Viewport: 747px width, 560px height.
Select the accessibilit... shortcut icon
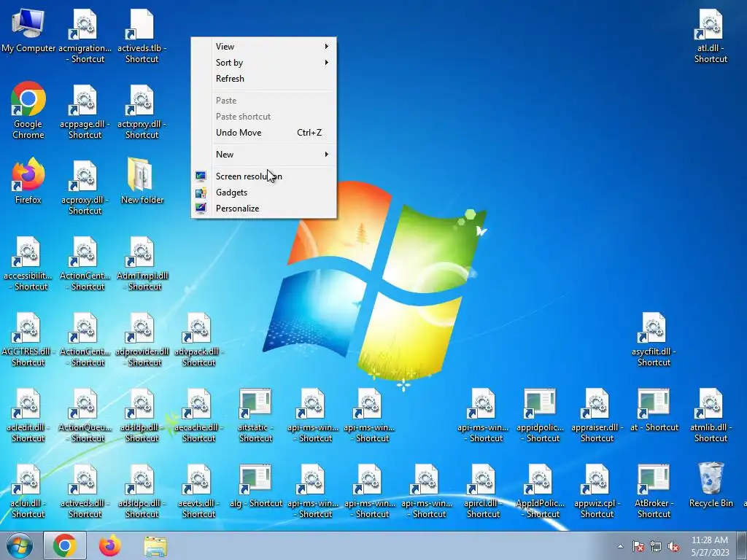(x=28, y=264)
